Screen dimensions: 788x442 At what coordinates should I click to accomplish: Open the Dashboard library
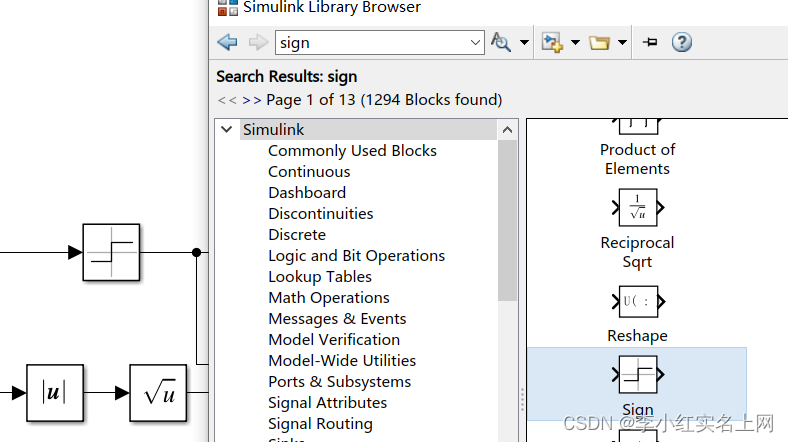(307, 193)
